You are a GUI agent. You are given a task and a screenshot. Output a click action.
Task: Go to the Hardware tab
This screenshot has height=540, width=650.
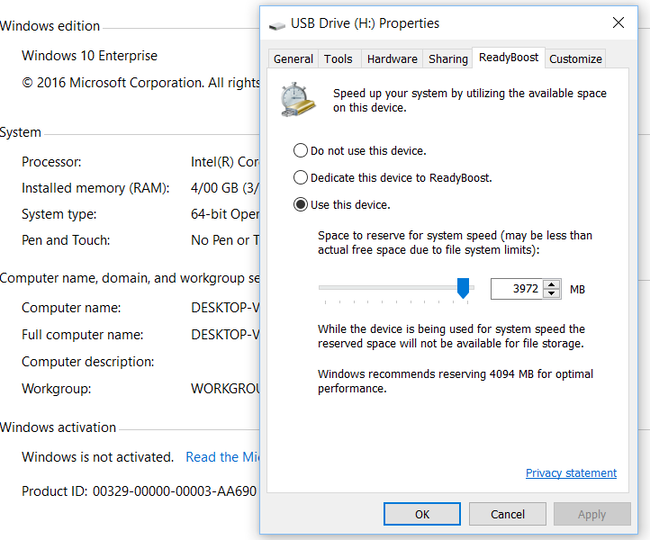[x=392, y=59]
